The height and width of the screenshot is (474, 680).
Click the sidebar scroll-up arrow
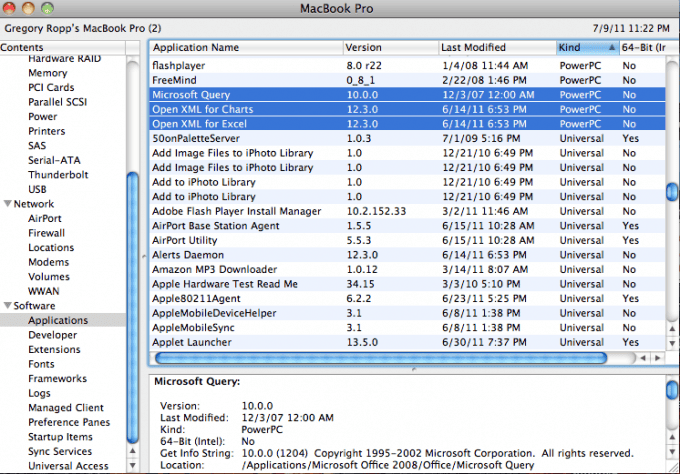(x=133, y=451)
